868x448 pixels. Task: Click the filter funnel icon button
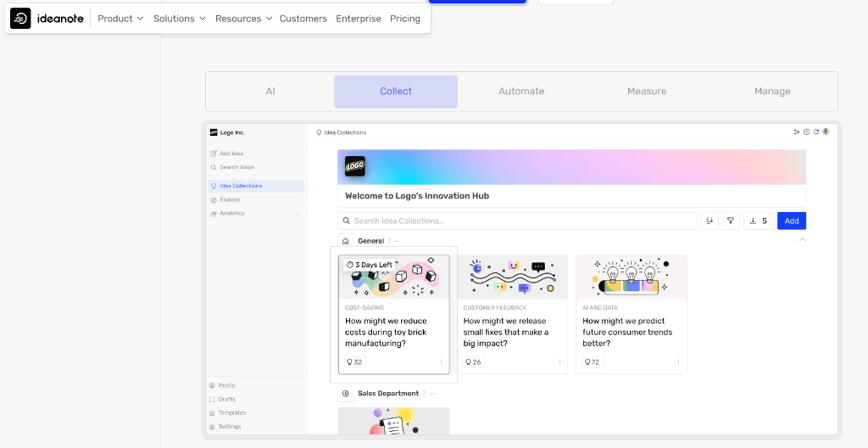tap(731, 221)
